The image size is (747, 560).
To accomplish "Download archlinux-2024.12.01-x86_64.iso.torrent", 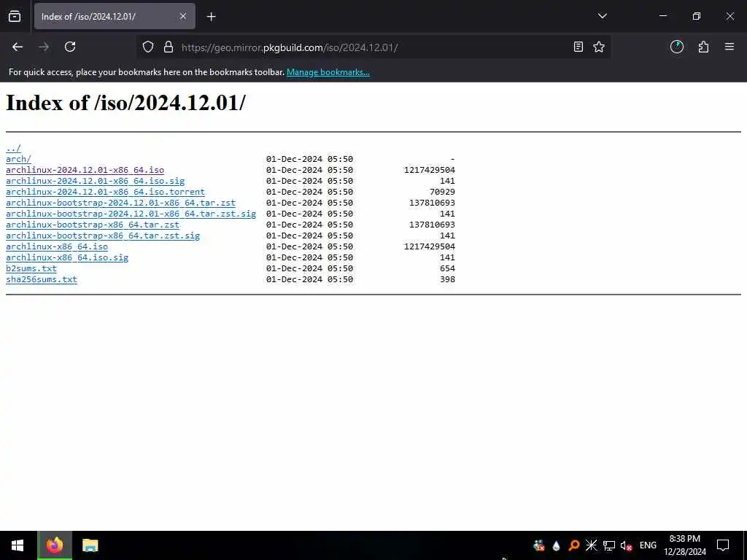I will point(105,192).
